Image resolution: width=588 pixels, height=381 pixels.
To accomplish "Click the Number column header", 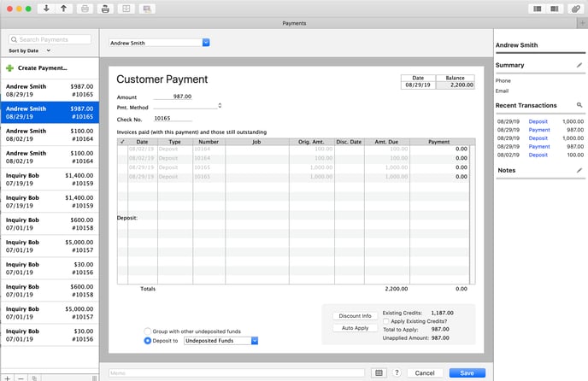I will point(209,142).
